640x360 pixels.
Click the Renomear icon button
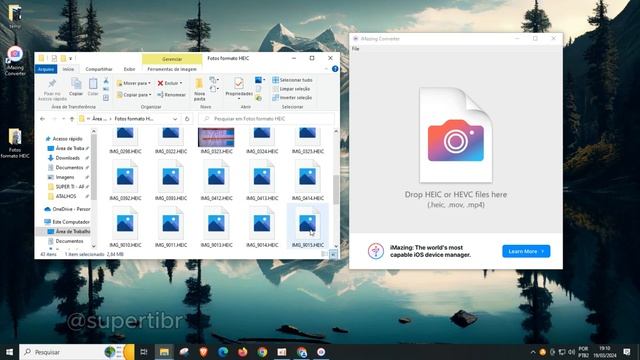click(171, 95)
